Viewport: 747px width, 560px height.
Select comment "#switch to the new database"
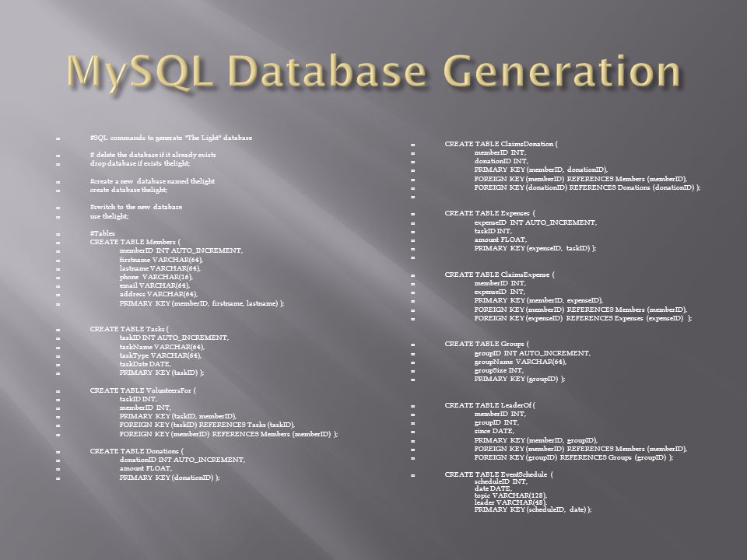(136, 207)
